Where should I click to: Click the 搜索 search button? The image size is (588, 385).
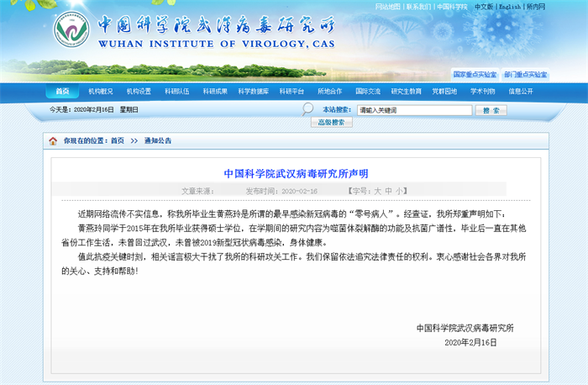[491, 110]
